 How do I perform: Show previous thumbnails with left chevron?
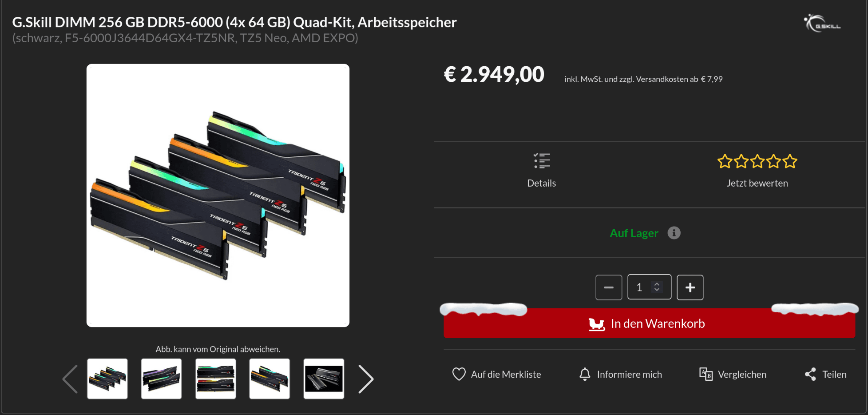coord(70,379)
